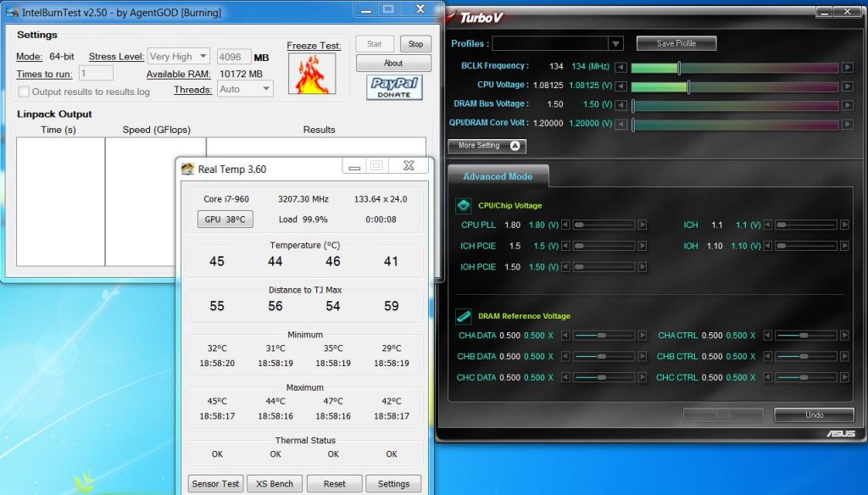Reset Real Temp min/max readings
The width and height of the screenshot is (868, 495).
334,484
